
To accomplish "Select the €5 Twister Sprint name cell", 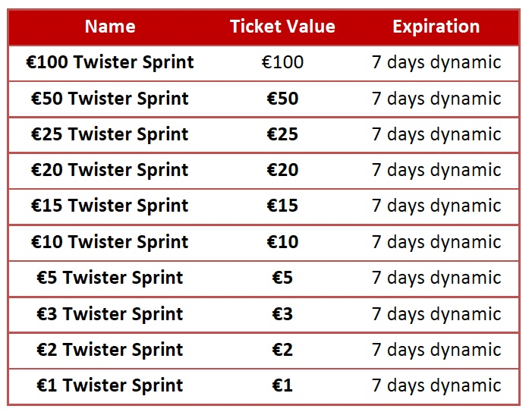I will (110, 278).
